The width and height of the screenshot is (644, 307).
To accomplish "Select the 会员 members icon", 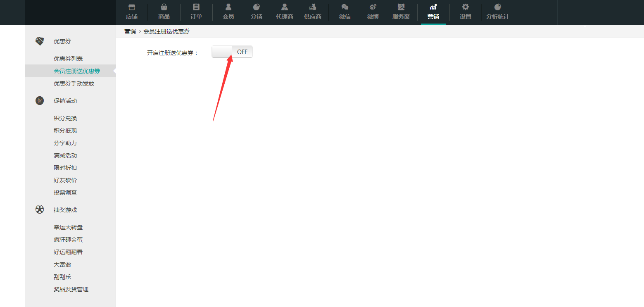I will [x=228, y=7].
